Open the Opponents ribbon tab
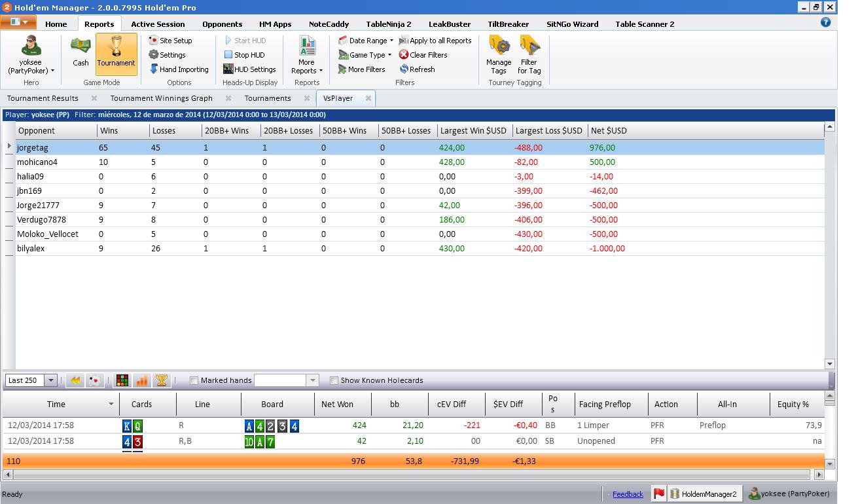This screenshot has height=504, width=858. 223,24
